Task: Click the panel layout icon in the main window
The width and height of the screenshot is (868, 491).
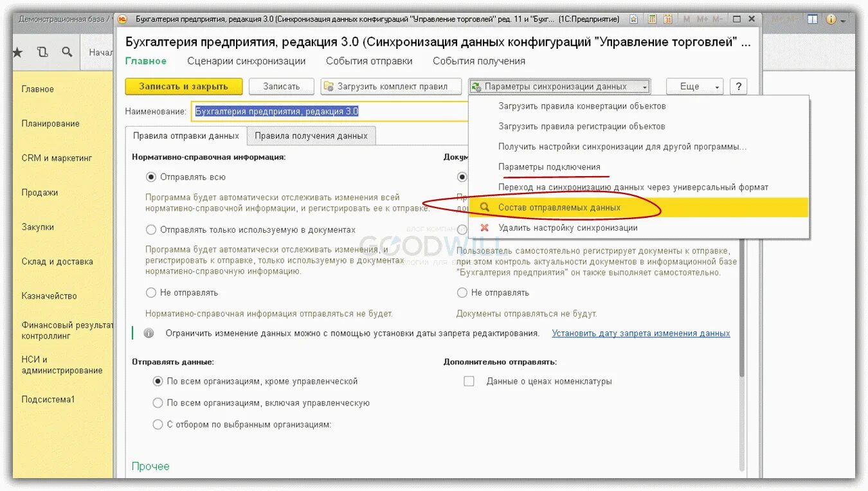Action: point(813,19)
